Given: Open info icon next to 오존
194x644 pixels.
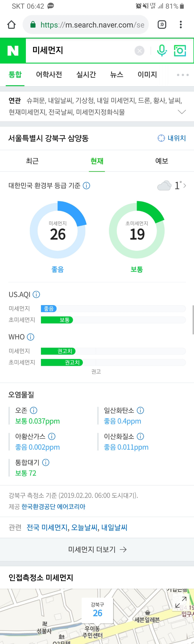Looking at the screenshot, I should click(34, 410).
